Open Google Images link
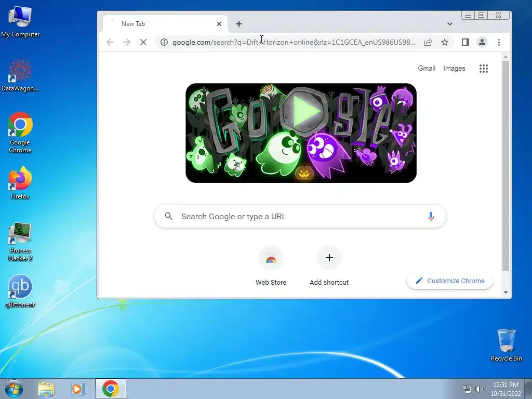 454,68
